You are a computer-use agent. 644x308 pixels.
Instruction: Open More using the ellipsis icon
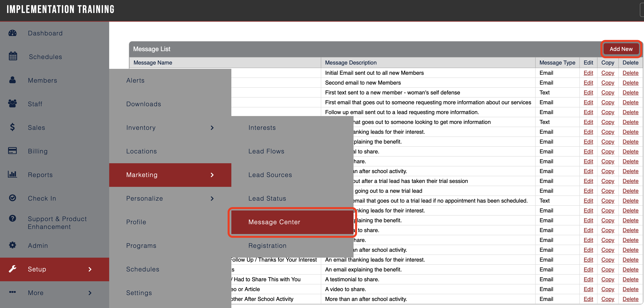[12, 292]
